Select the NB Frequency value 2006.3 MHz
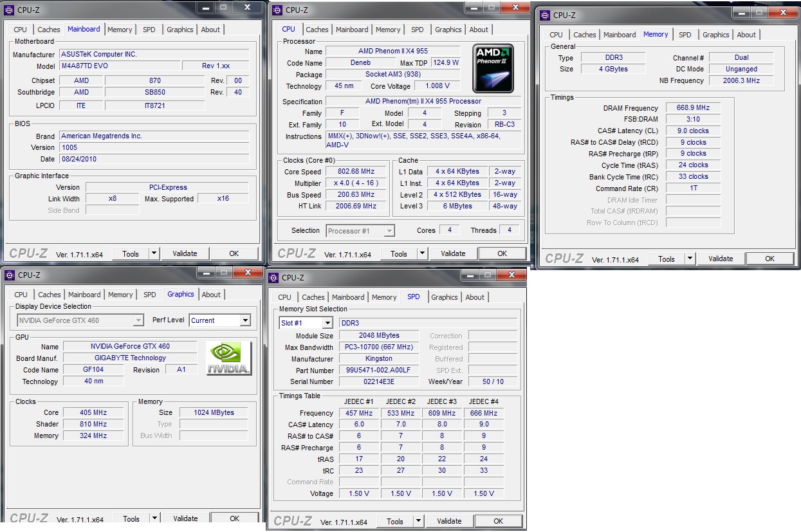Screen dimensions: 801x532 [x=742, y=80]
